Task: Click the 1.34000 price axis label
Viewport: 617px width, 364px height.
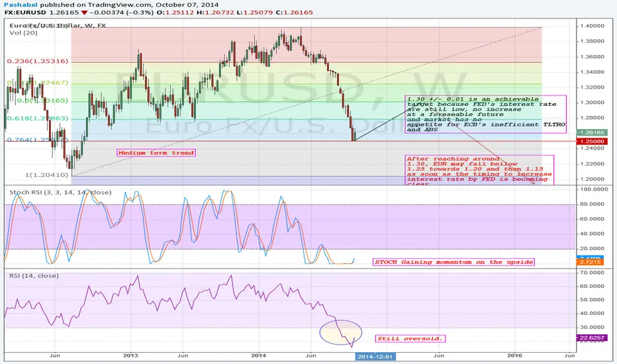Action: (592, 72)
